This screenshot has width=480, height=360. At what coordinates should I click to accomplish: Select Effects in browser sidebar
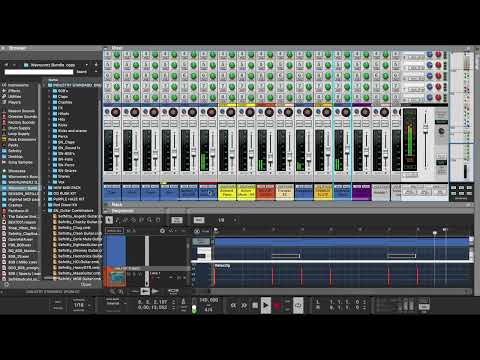point(14,91)
